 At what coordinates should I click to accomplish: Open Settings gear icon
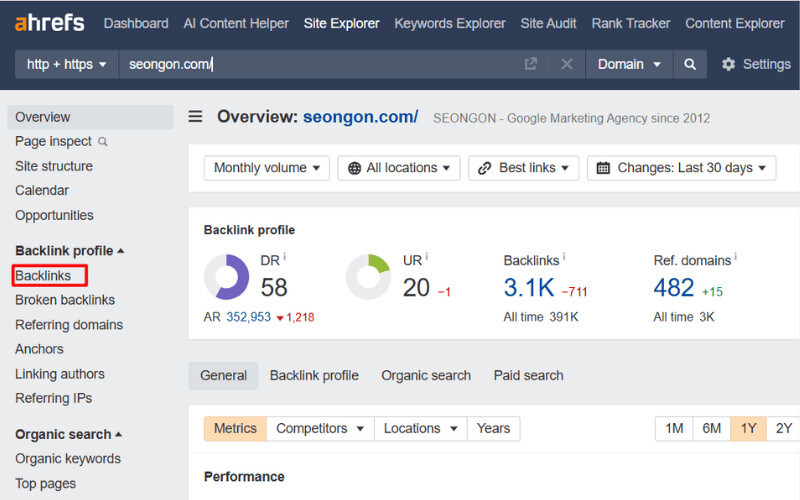point(729,64)
